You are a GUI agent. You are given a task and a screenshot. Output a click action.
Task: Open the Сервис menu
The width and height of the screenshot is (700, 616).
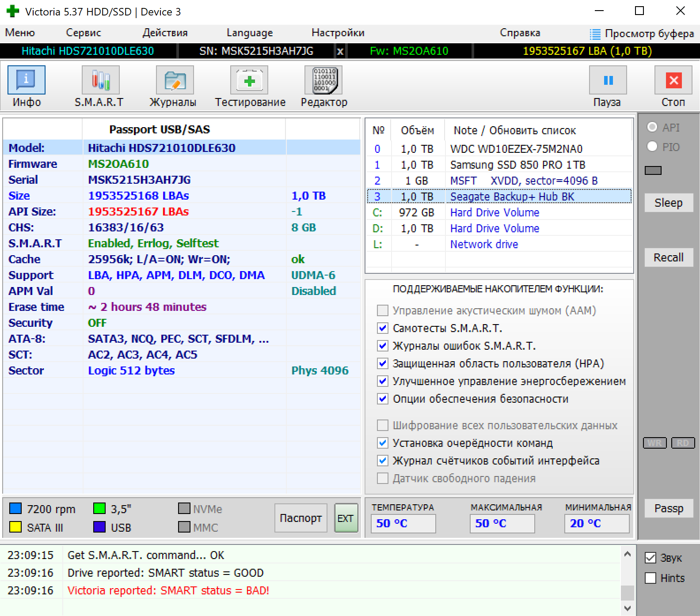coord(84,33)
